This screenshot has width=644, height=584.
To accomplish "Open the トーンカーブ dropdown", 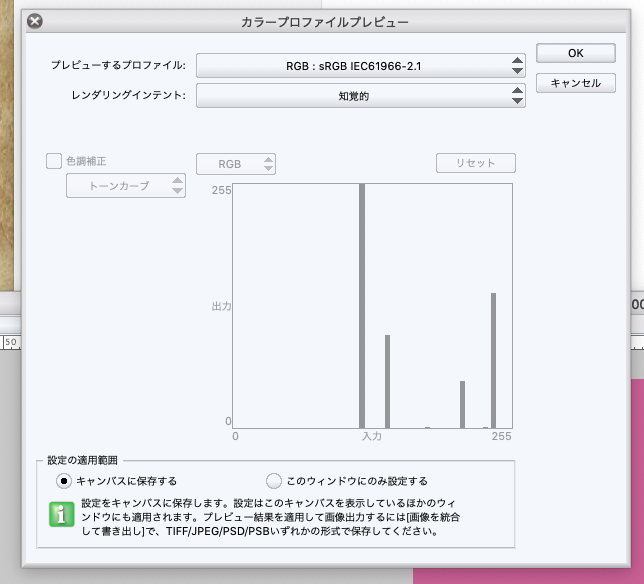I will pos(126,186).
